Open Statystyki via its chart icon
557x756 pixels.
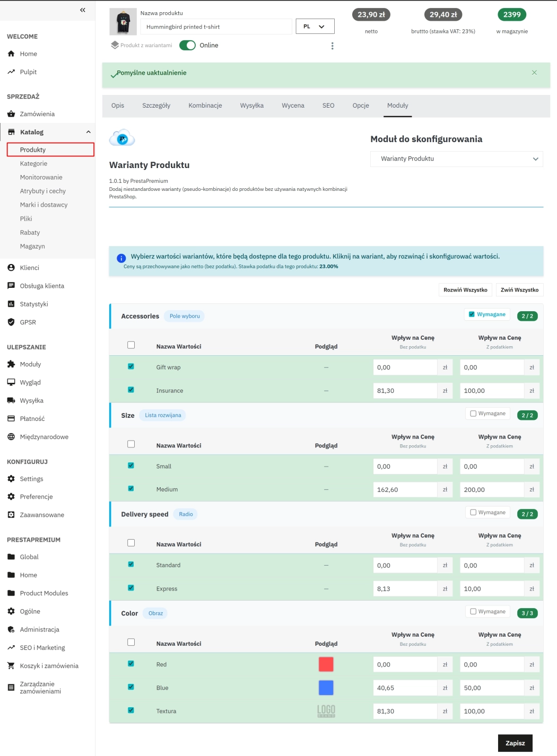click(x=12, y=304)
